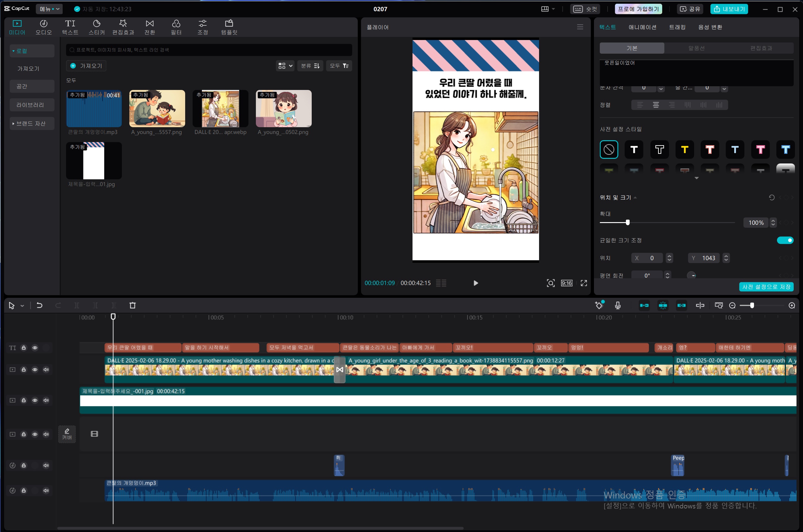803x532 pixels.
Task: Open the layout dropdown in title bar
Action: (x=548, y=9)
